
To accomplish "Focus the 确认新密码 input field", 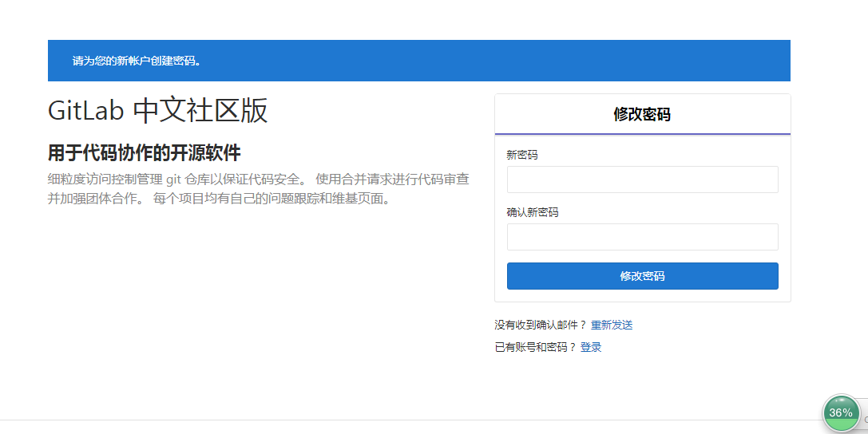I will 642,237.
